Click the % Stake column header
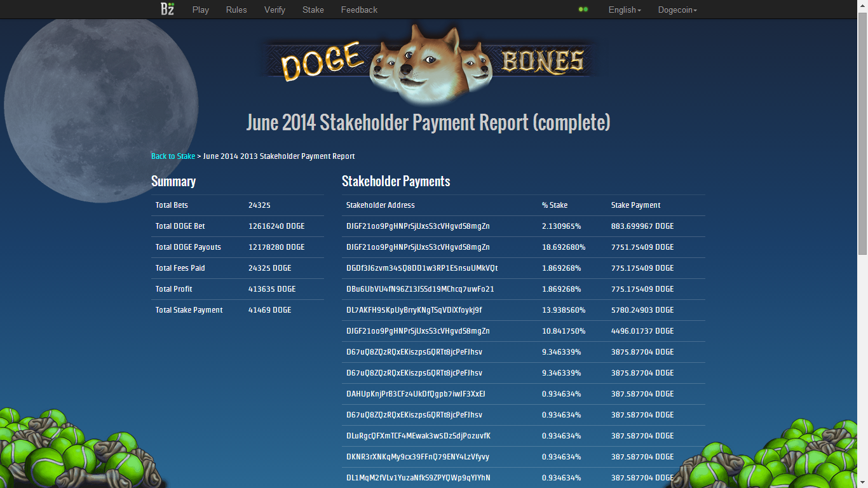This screenshot has width=868, height=488. coord(555,205)
